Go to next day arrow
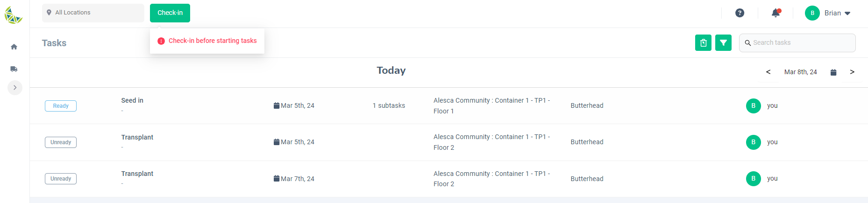Viewport: 868px width, 203px height. pyautogui.click(x=852, y=72)
